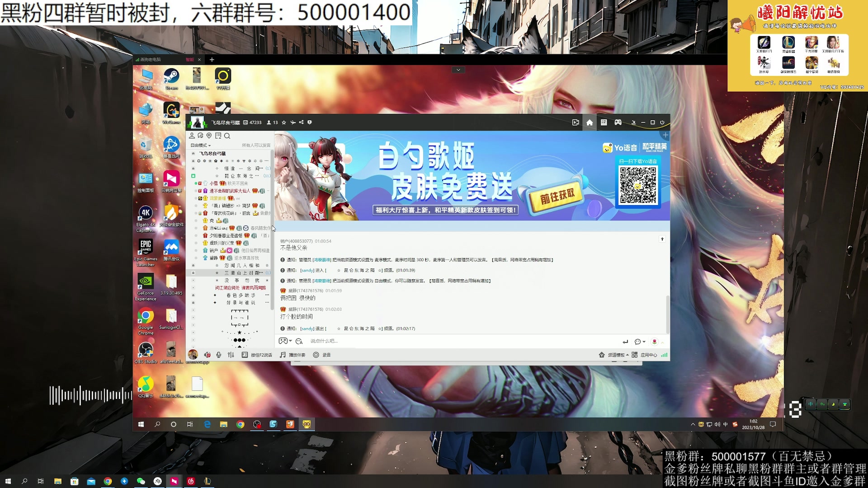Open the 自由模式 mode dropdown
This screenshot has height=488, width=868.
pyautogui.click(x=200, y=145)
